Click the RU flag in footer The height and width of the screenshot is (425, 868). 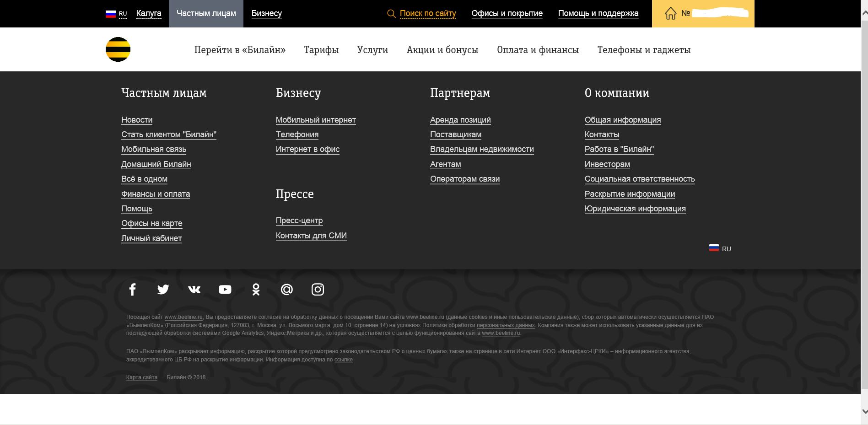coord(714,248)
